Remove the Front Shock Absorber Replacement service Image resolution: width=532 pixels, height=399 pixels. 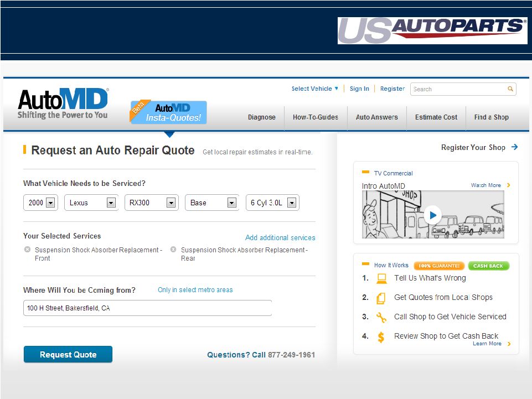tap(28, 250)
